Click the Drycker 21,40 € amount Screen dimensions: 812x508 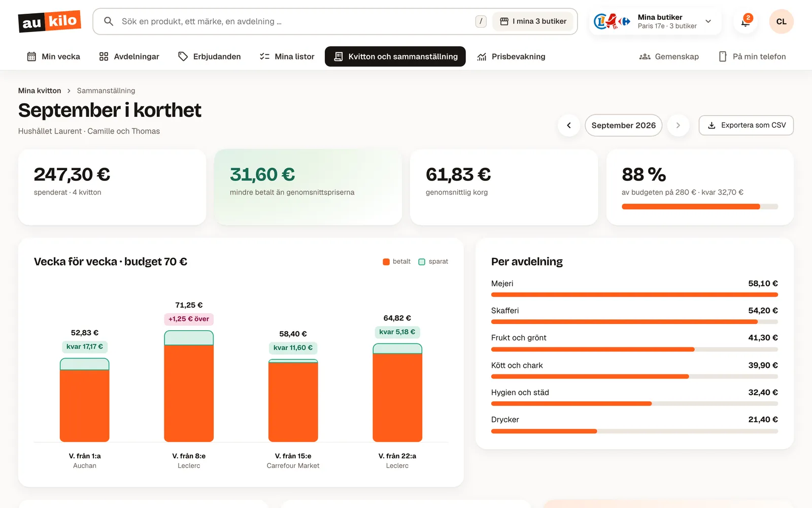click(x=763, y=420)
